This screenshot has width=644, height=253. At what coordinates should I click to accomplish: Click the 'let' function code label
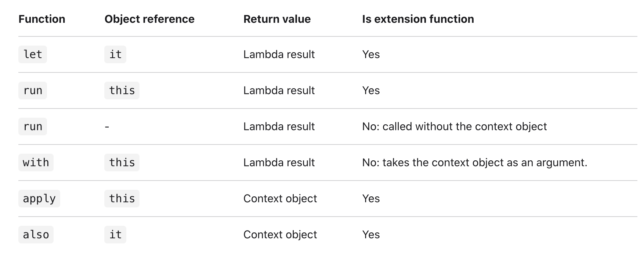[x=33, y=54]
